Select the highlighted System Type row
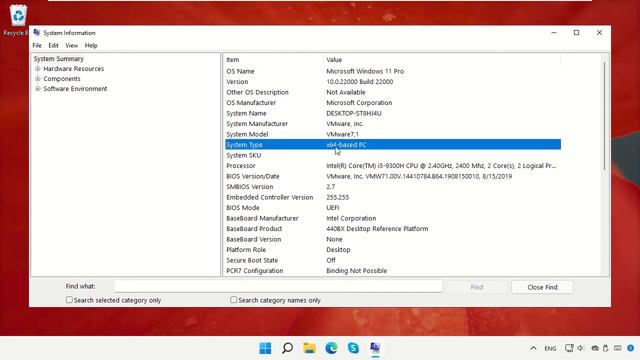 [x=393, y=144]
